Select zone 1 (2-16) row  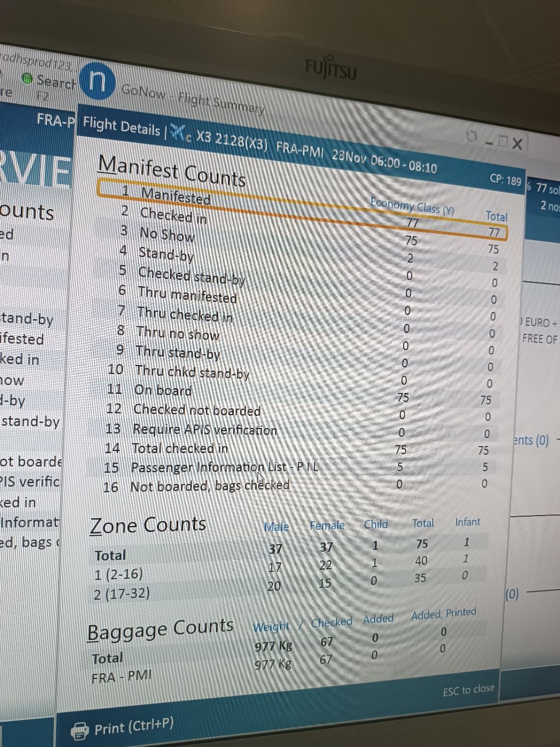click(119, 574)
